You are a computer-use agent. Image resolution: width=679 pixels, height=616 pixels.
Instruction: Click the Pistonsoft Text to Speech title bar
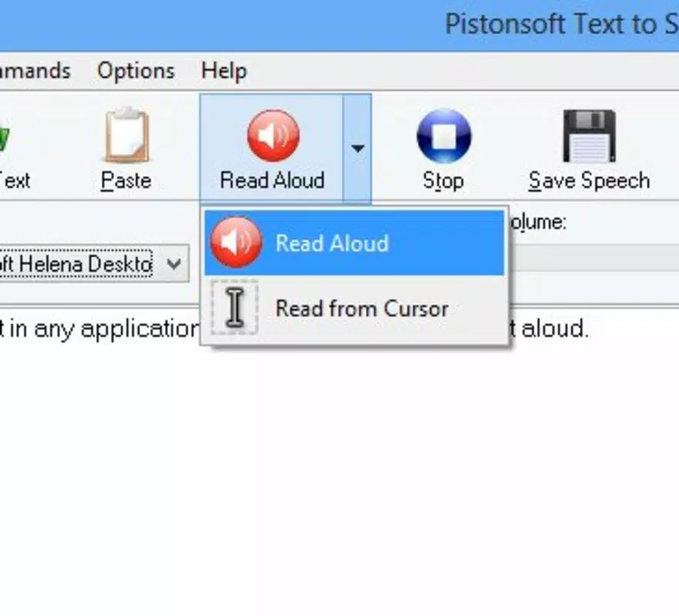(x=339, y=25)
